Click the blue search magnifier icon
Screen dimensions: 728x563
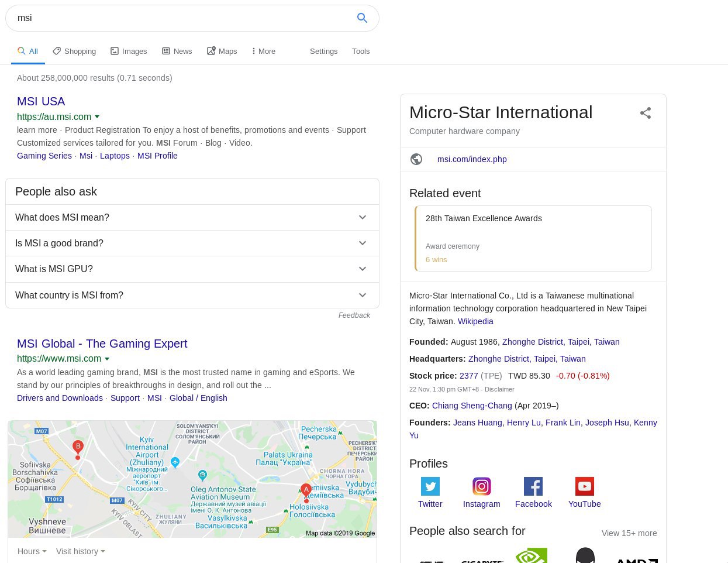362,18
